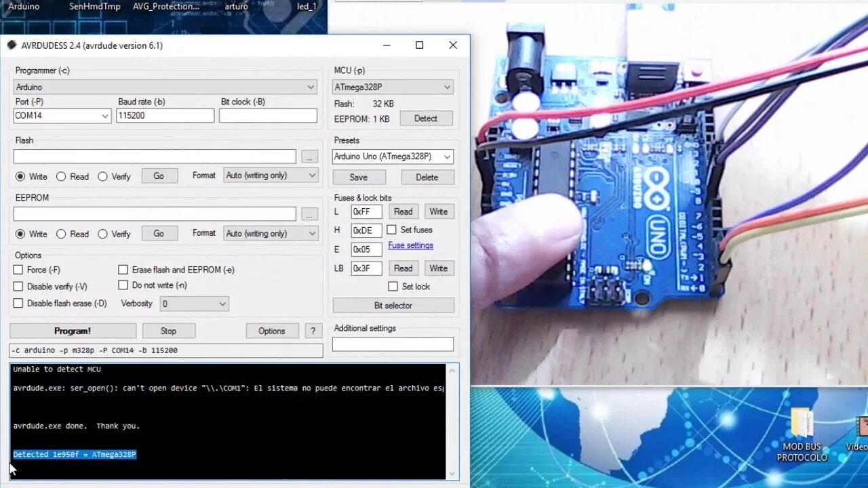Viewport: 868px width, 488px height.
Task: Select the highlighted 'Detected 1e950f = ATmega328P' line
Action: pos(75,454)
